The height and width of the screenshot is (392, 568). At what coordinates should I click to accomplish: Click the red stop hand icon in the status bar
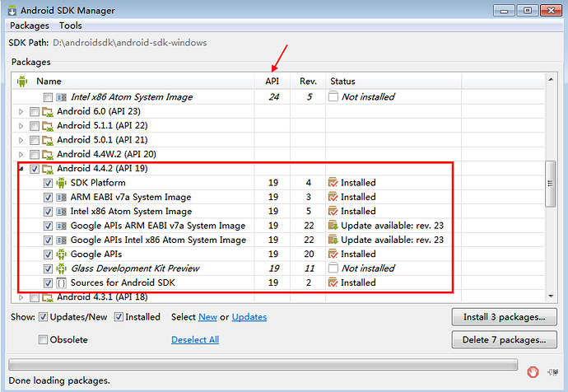533,371
